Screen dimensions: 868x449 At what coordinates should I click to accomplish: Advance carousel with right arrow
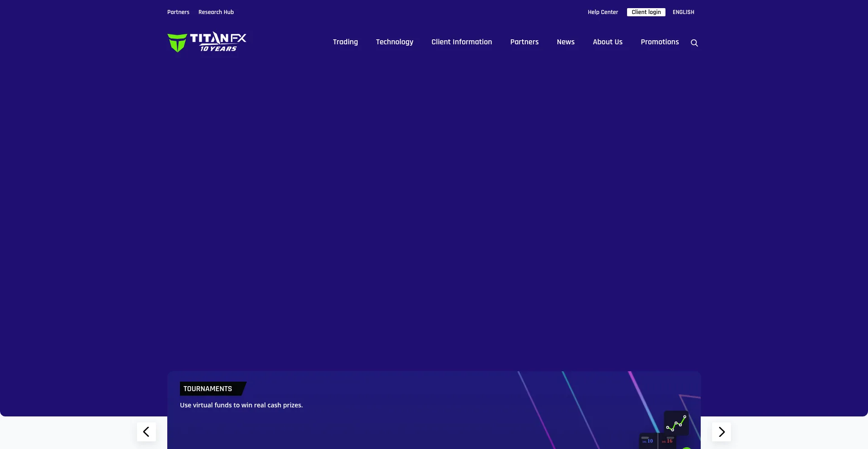[x=722, y=432]
